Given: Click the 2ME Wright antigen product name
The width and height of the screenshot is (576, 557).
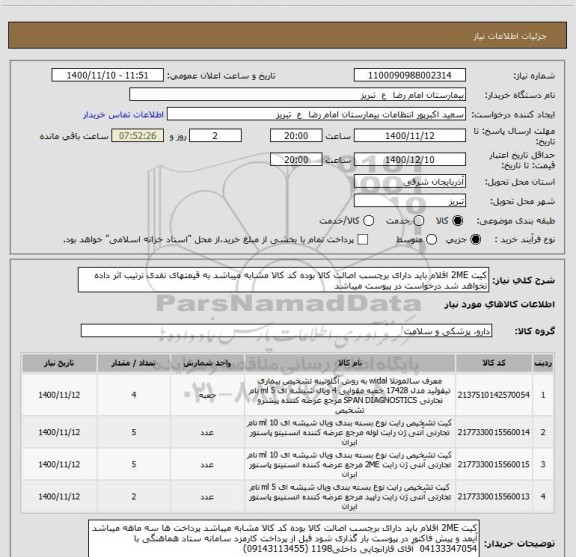Looking at the screenshot, I should point(349,464).
